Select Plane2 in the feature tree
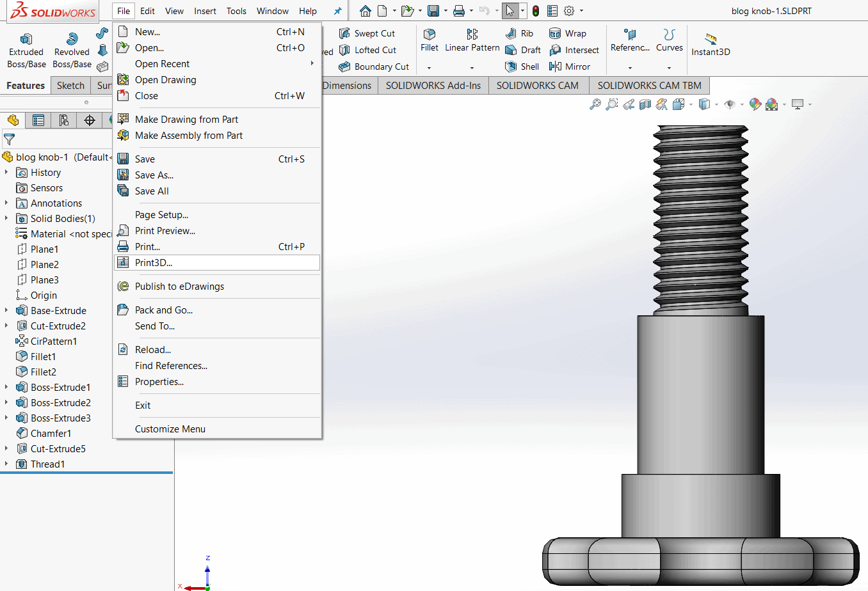This screenshot has width=868, height=591. coord(37,264)
